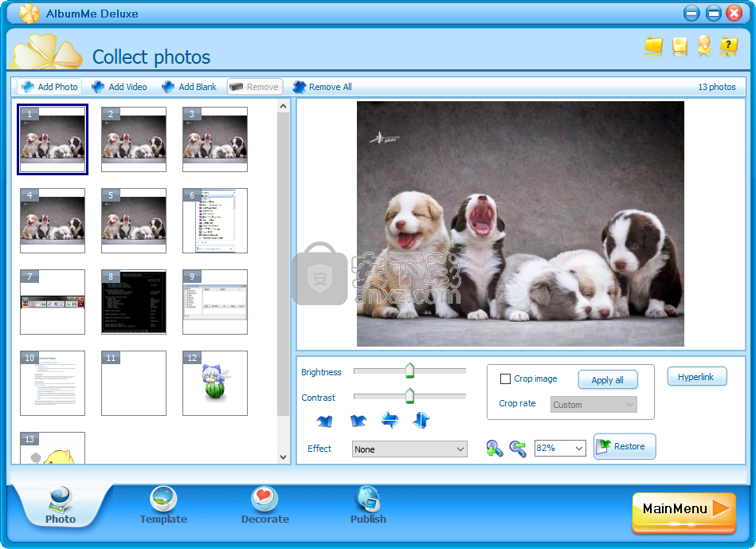Click the Apply all button

[x=608, y=379]
